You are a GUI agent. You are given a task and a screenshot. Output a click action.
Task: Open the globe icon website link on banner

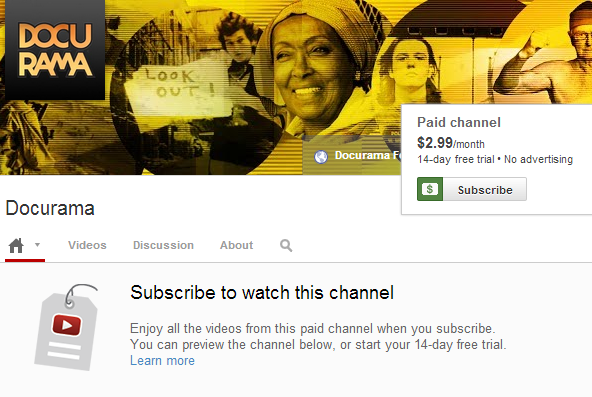point(321,157)
